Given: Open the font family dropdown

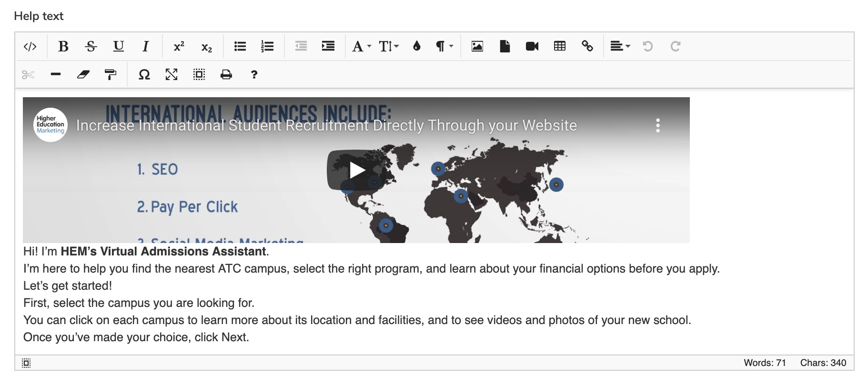Looking at the screenshot, I should click(x=362, y=46).
